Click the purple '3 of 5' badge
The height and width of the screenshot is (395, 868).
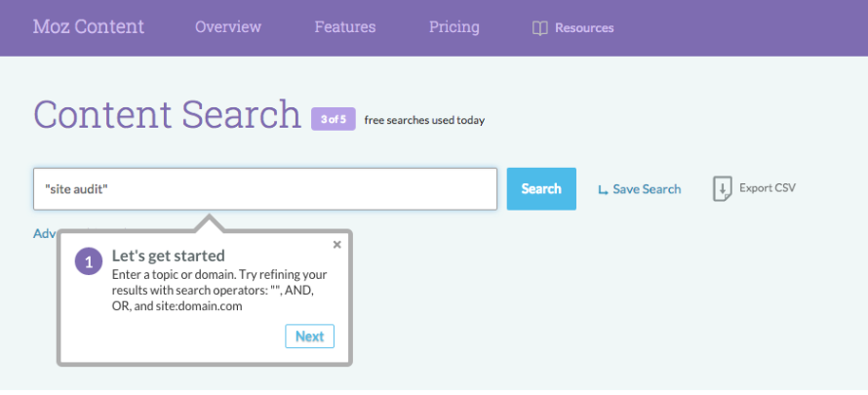(333, 119)
